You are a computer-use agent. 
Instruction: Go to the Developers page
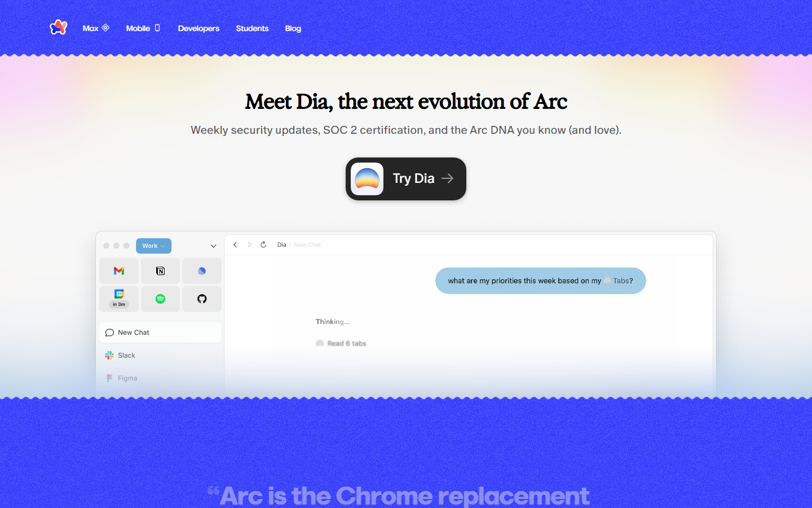[198, 28]
